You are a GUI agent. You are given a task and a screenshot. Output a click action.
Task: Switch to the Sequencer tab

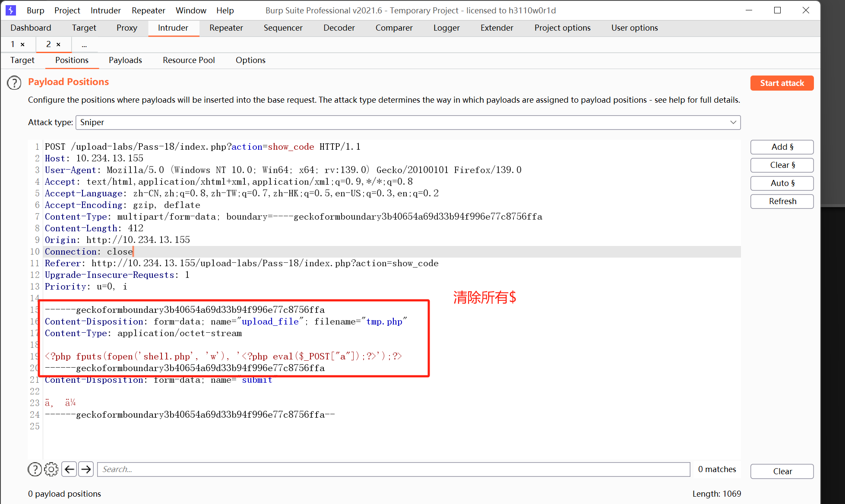point(283,28)
